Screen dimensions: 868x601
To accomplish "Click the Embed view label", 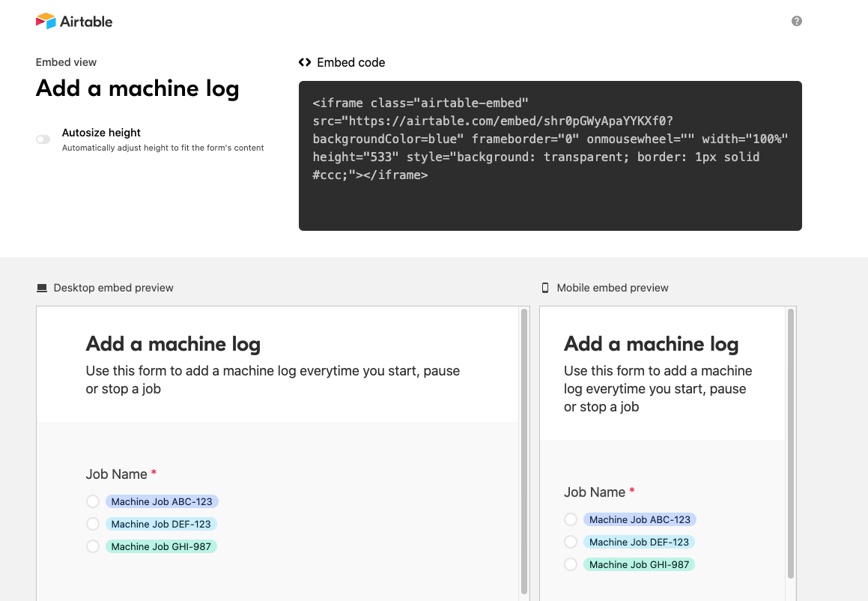I will coord(66,62).
